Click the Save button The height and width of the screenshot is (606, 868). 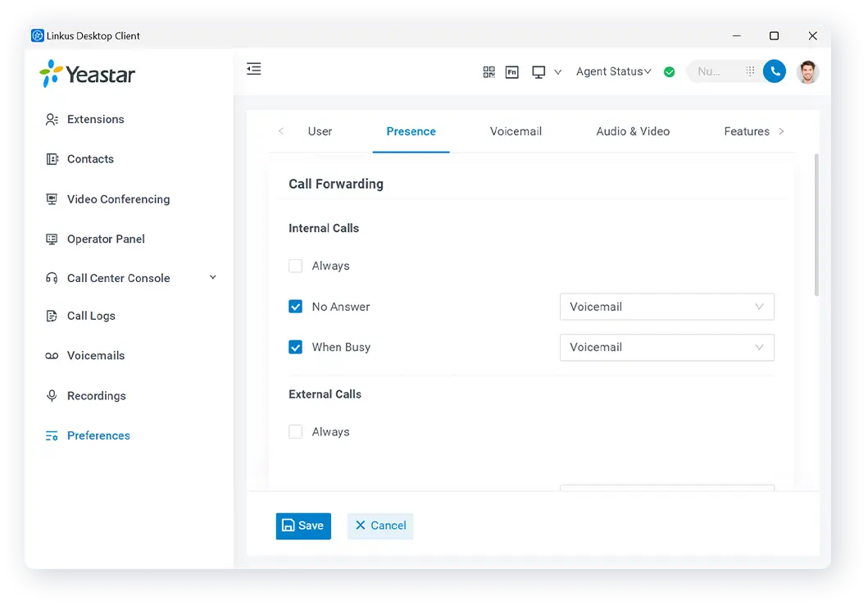(303, 526)
